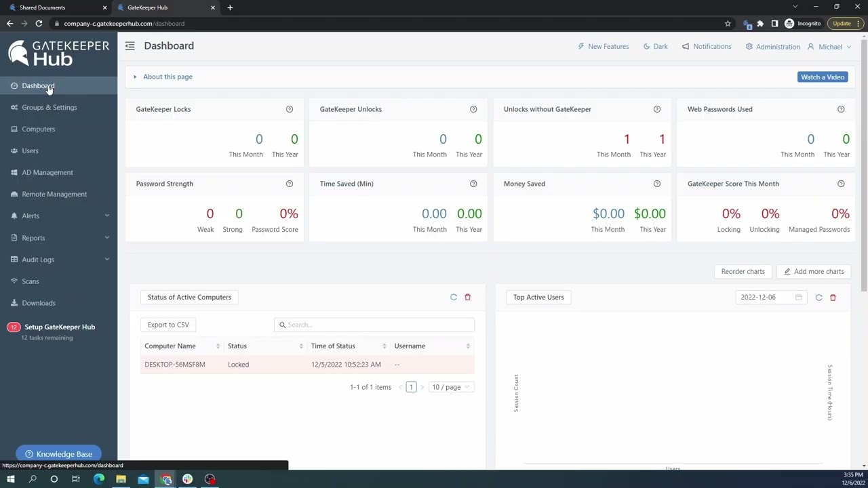Select page 1 in pagination

[411, 387]
